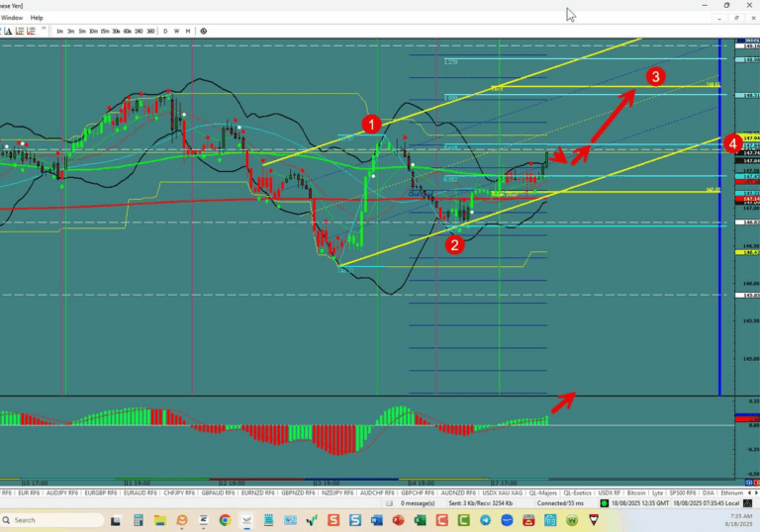Open the GBPNZD RF6 tab
760x532 pixels.
[299, 492]
